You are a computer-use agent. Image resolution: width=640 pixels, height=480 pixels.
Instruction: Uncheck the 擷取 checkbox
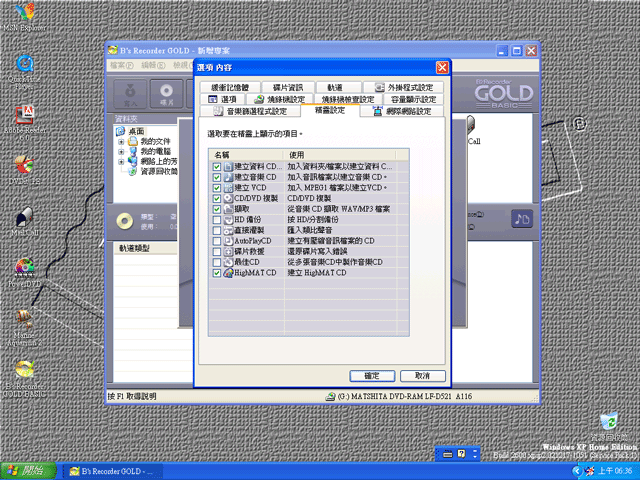coord(217,209)
